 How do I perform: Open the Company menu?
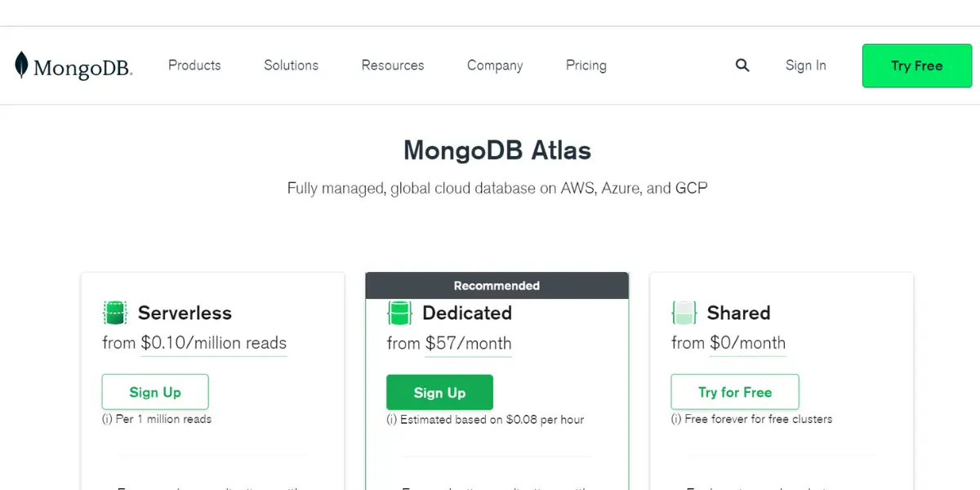pyautogui.click(x=495, y=65)
